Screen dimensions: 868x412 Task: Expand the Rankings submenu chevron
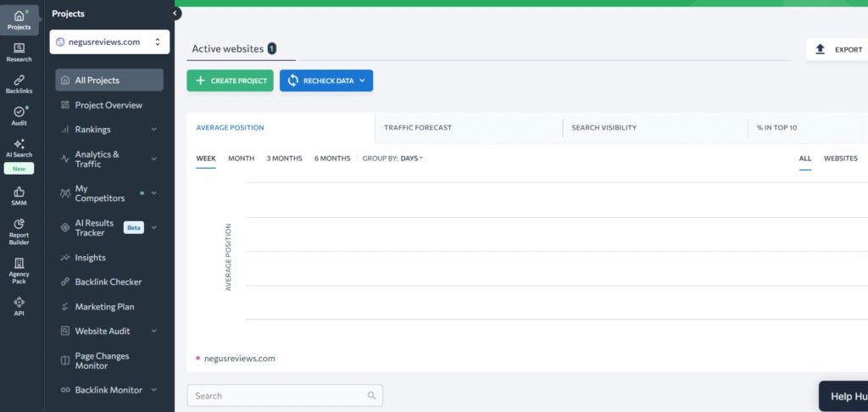(x=154, y=130)
